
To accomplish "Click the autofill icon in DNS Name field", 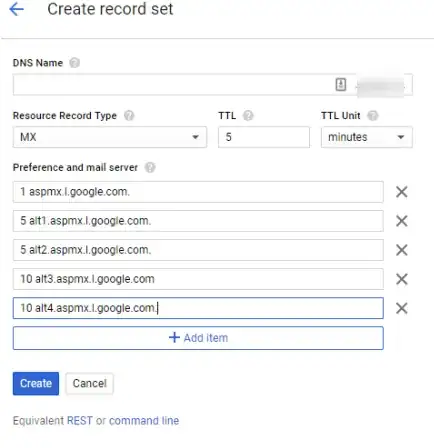I will 341,84.
